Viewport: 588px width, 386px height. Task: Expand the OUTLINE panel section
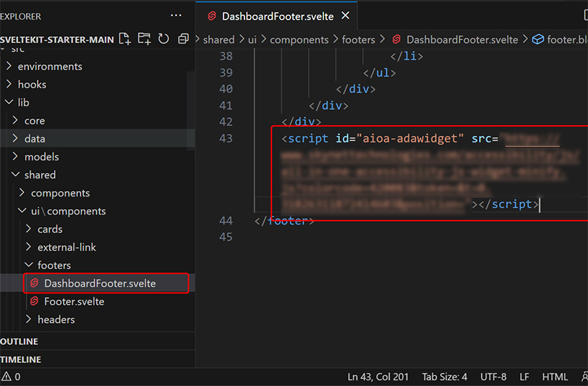pyautogui.click(x=20, y=341)
